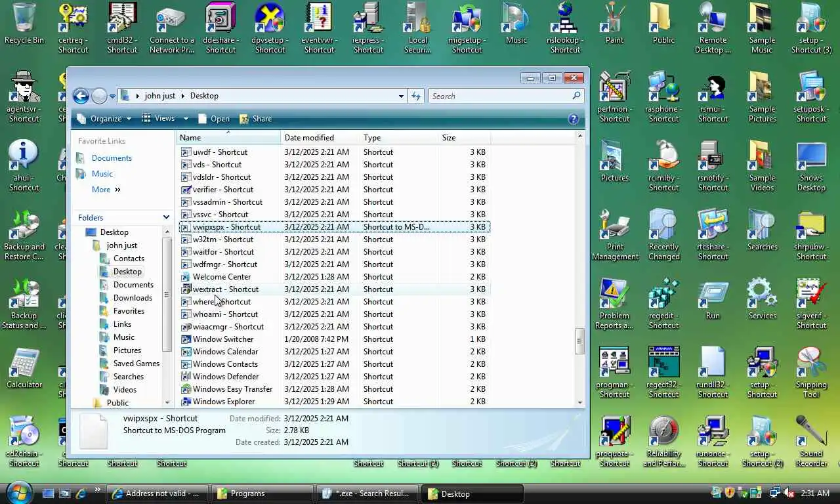Screen dimensions: 840x504
Task: Launch Paint from desktop
Action: 614,24
